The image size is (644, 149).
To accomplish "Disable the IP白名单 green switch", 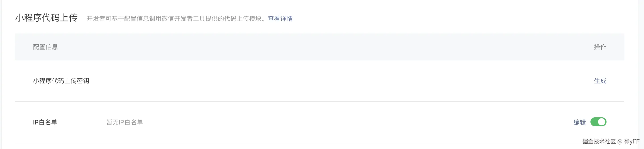I will 598,122.
